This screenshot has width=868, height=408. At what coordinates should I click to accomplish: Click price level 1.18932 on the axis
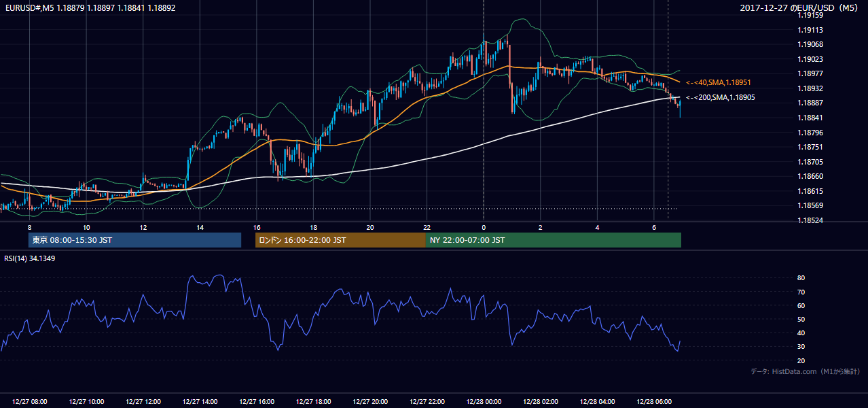tap(810, 88)
